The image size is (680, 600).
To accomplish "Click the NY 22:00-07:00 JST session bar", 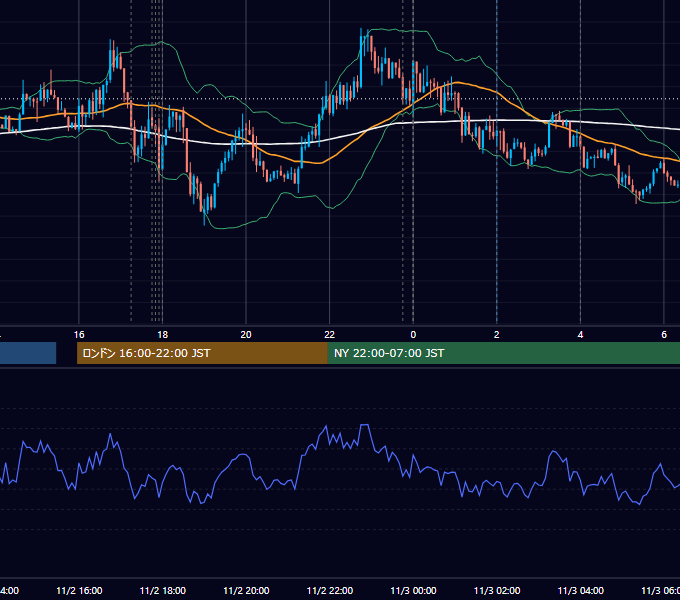I will pos(503,353).
